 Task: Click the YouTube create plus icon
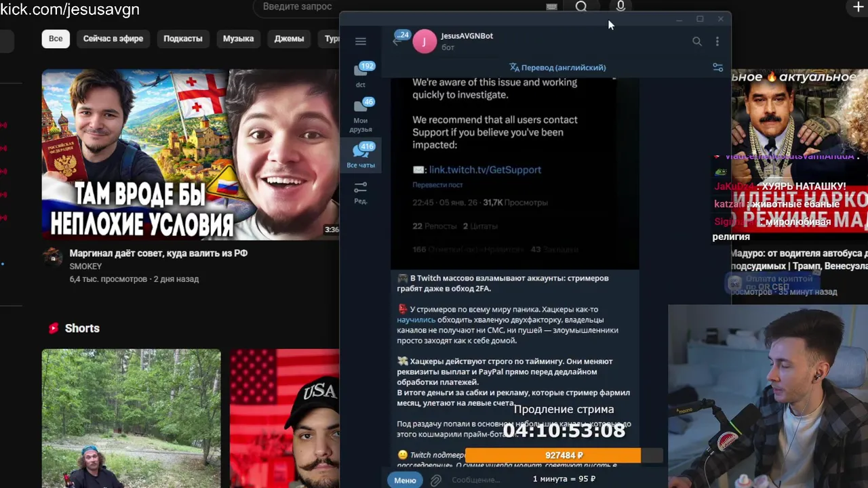857,7
